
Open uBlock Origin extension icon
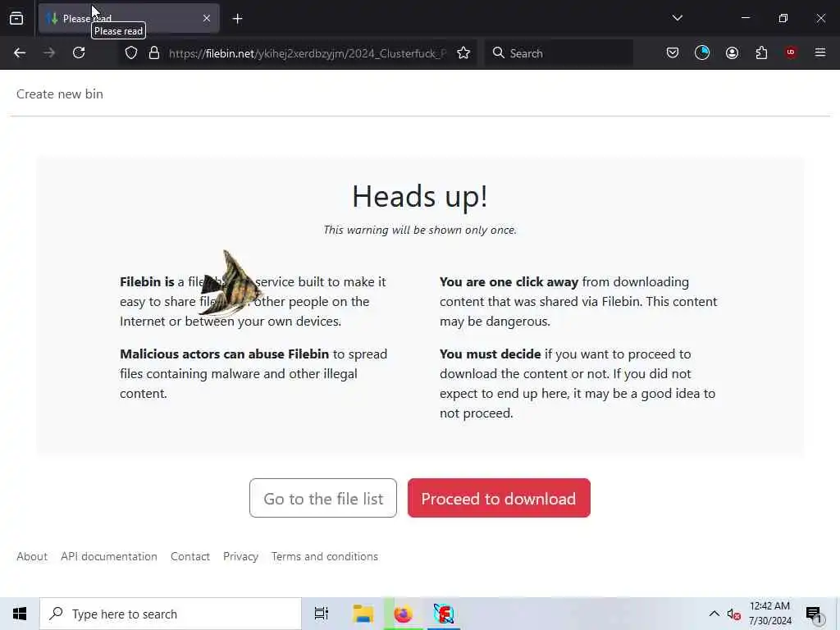[x=791, y=52]
